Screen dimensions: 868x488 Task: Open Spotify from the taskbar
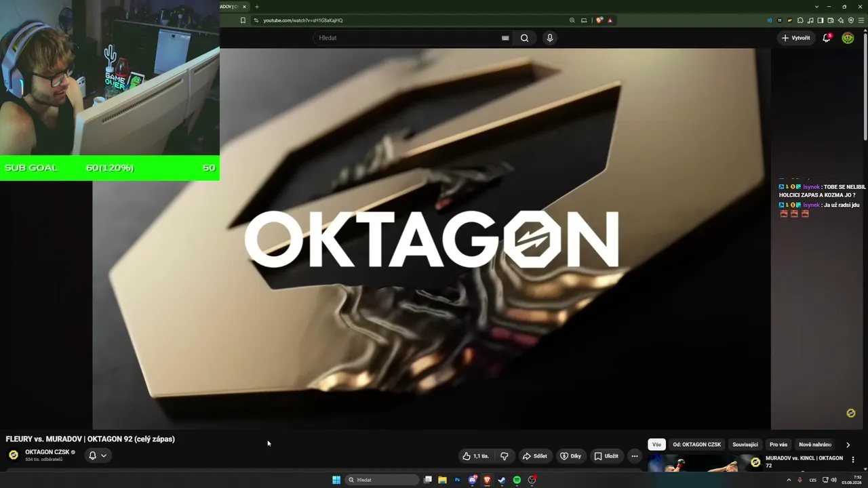(x=517, y=480)
